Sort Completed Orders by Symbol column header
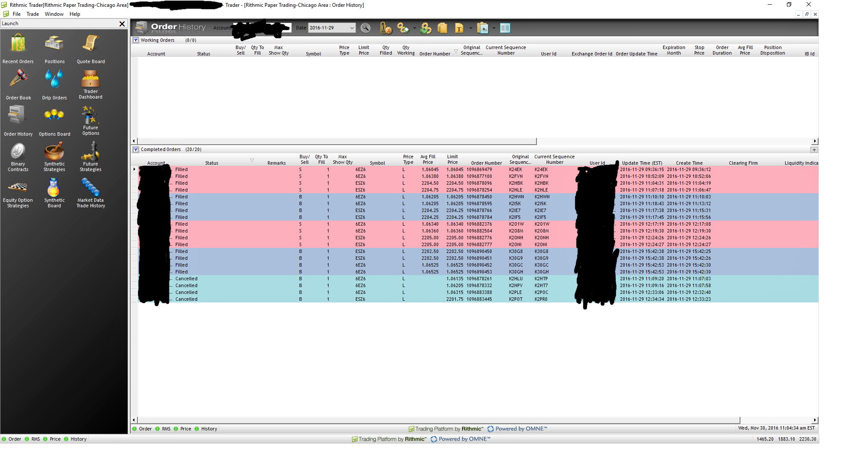Image resolution: width=868 pixels, height=456 pixels. click(x=377, y=163)
